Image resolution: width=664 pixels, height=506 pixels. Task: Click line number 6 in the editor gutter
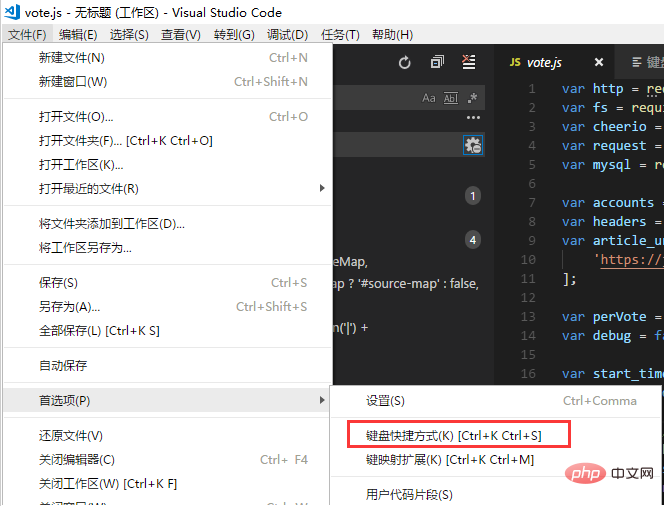[532, 184]
